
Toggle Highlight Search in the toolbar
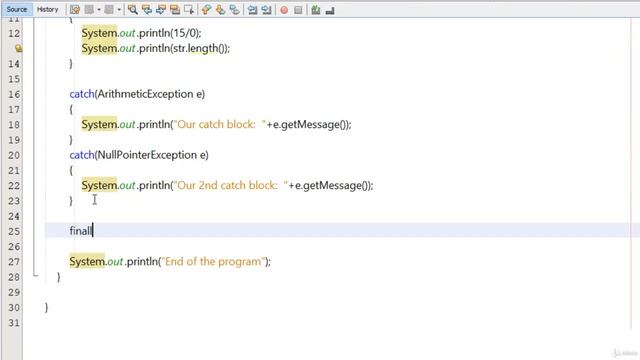(175, 10)
